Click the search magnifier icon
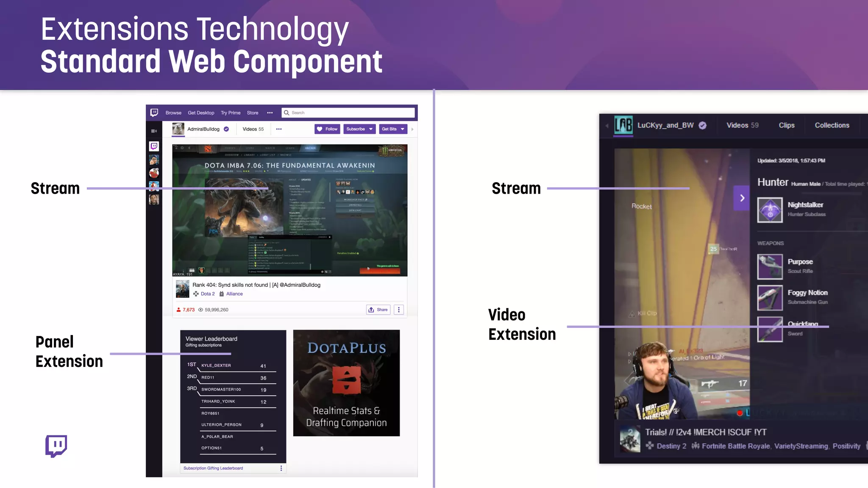The width and height of the screenshot is (868, 488). [287, 113]
